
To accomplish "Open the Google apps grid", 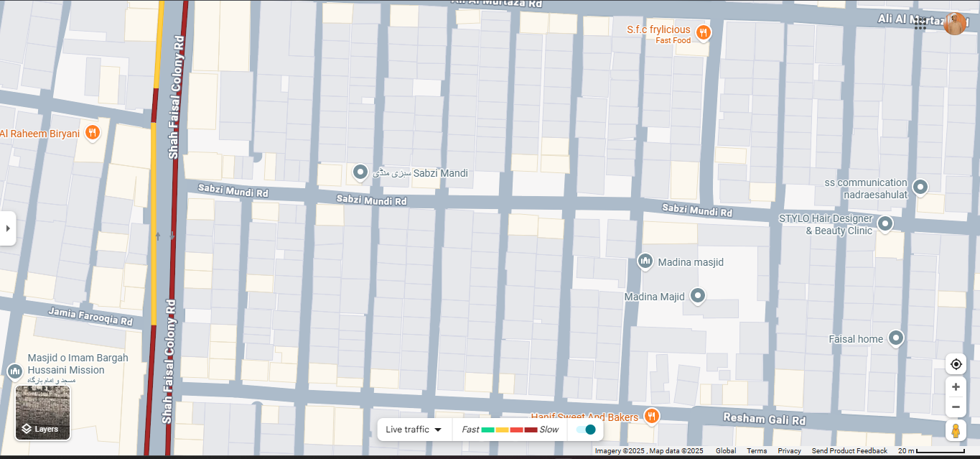I will click(920, 24).
